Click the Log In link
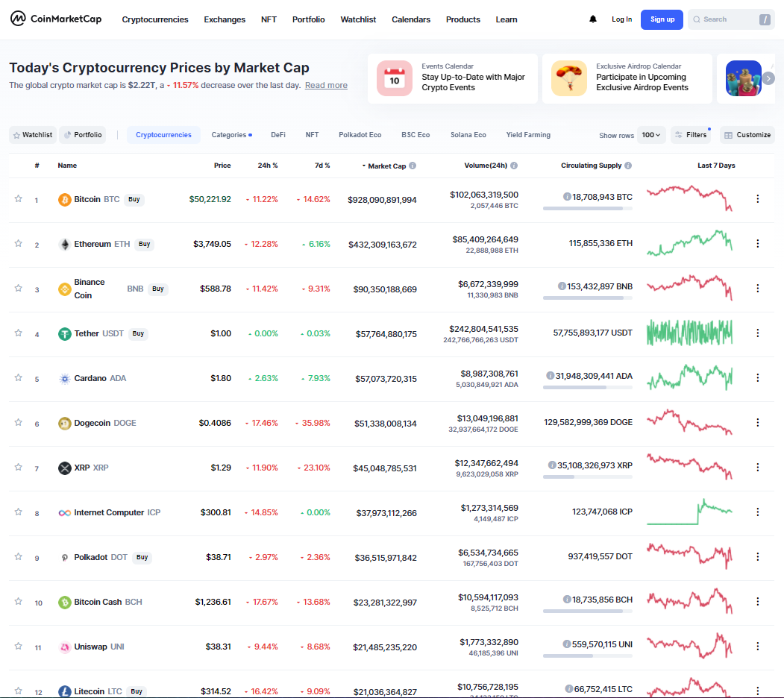Viewport: 784px width, 698px height. tap(621, 19)
